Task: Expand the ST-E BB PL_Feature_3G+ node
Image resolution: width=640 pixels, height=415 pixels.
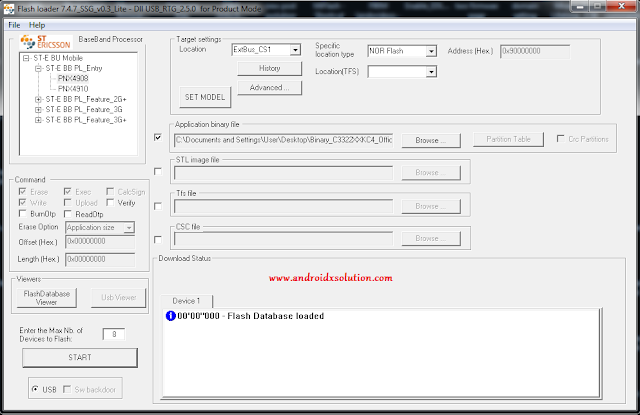Action: tap(38, 120)
